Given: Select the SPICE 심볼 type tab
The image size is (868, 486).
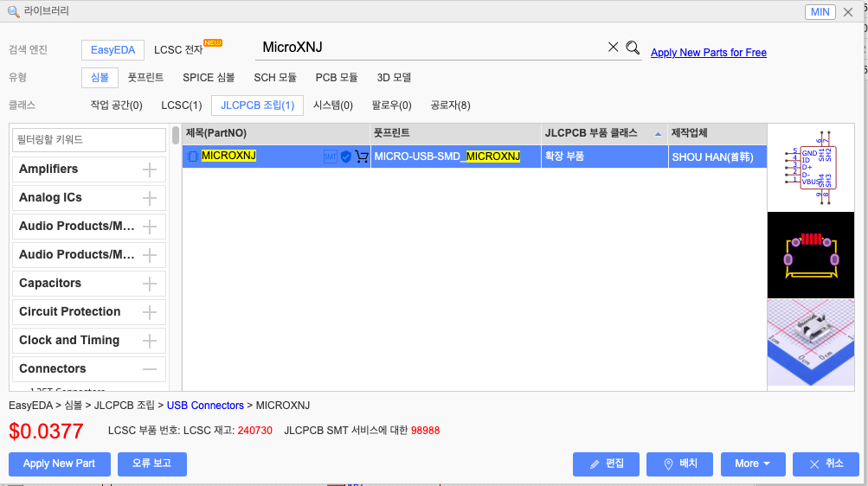Looking at the screenshot, I should click(209, 78).
